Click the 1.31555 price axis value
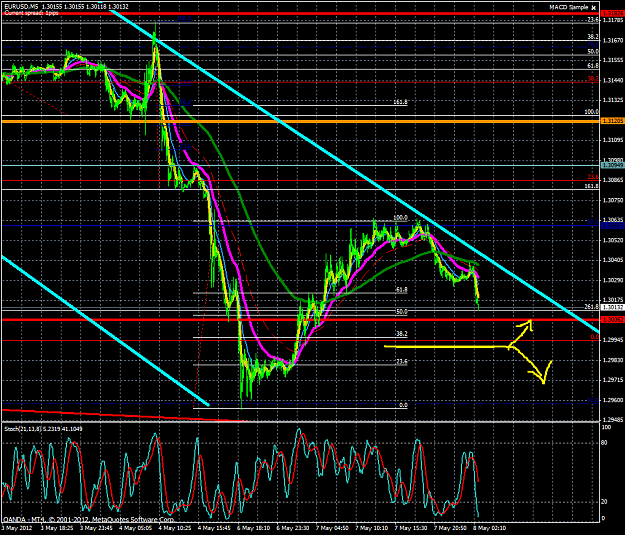This screenshot has height=535, width=625. pos(613,60)
